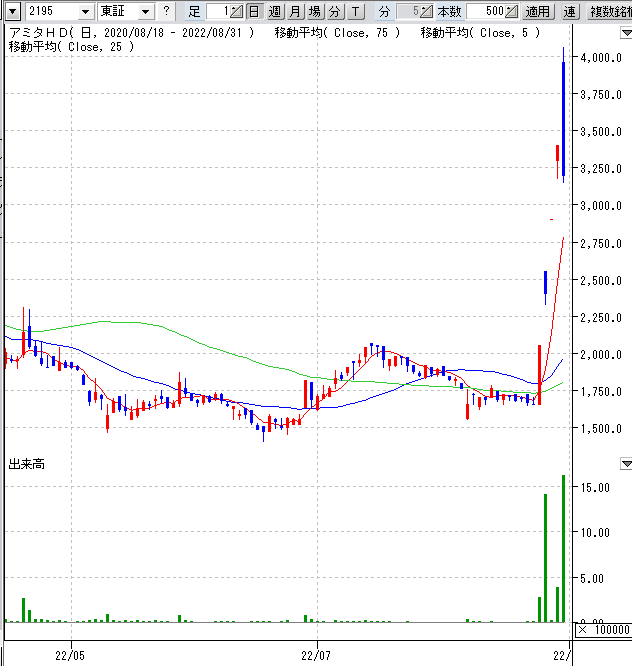Viewport: 632px width, 666px height.
Task: Click the stock code field showing 2195
Action: [52, 11]
